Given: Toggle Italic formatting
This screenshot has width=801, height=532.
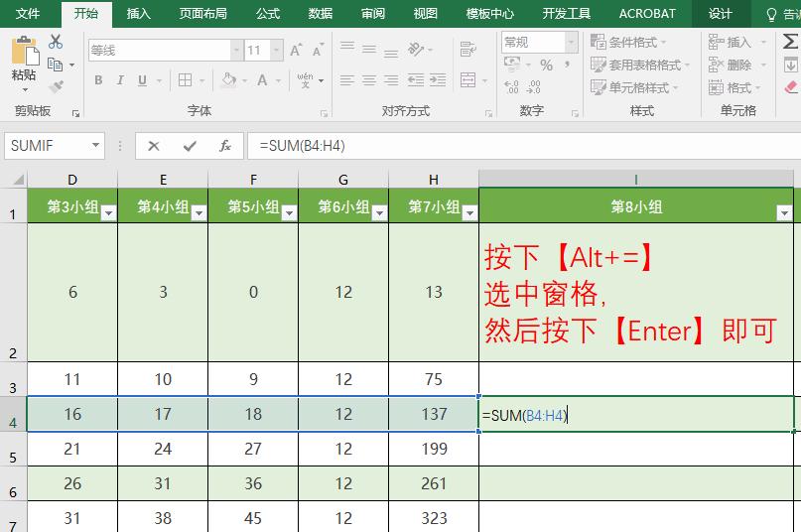Looking at the screenshot, I should coord(120,80).
